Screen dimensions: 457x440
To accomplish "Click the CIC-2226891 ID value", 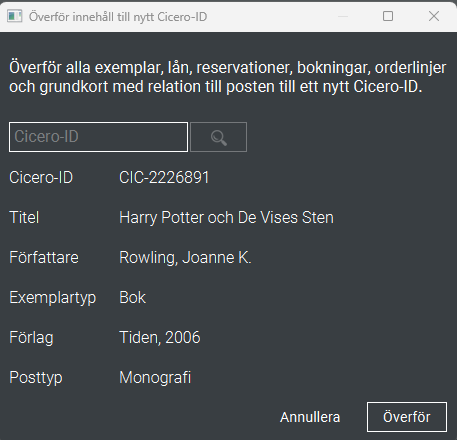I will pos(164,177).
